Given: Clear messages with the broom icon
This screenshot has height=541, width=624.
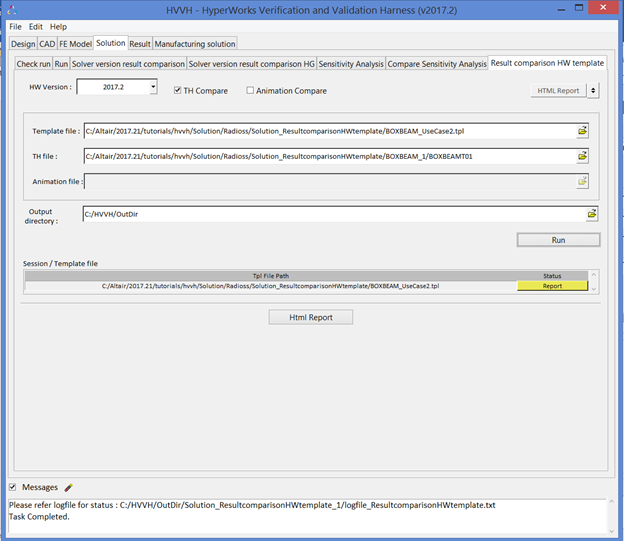Looking at the screenshot, I should point(69,488).
